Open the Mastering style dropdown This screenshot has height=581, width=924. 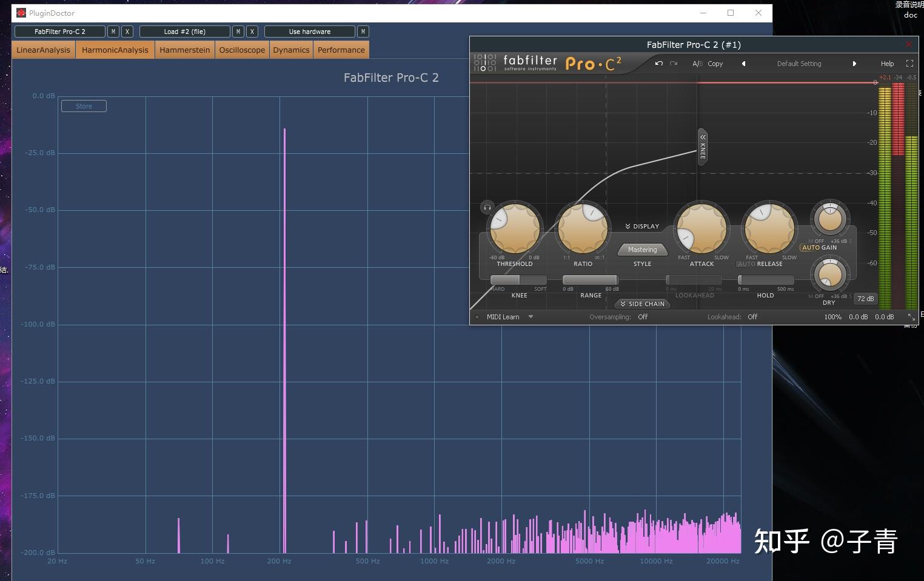[642, 250]
